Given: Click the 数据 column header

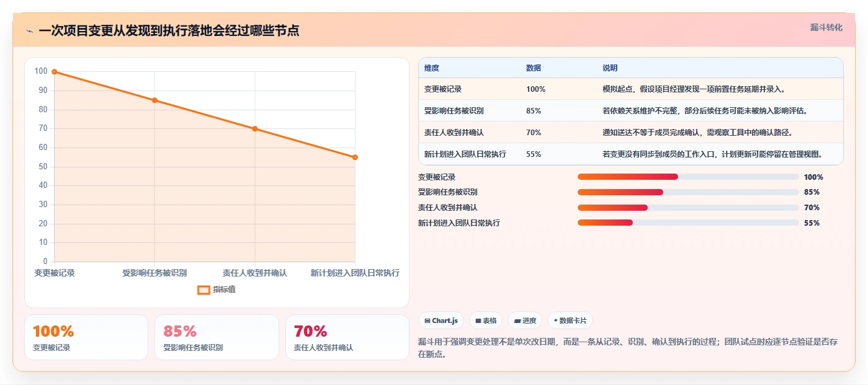Looking at the screenshot, I should coord(534,68).
